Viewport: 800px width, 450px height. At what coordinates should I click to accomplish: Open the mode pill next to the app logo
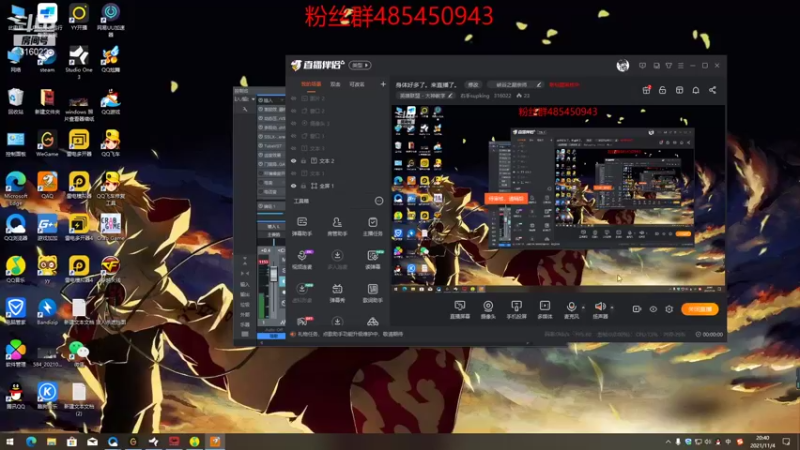coord(360,65)
